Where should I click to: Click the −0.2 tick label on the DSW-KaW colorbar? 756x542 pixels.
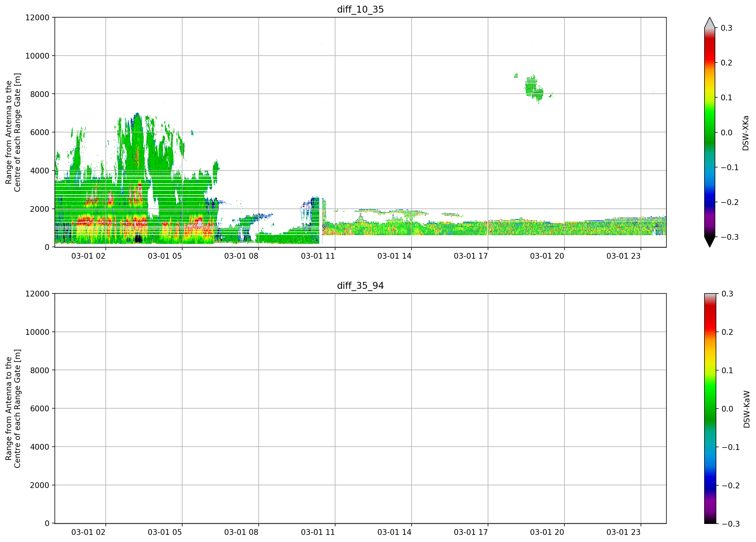pyautogui.click(x=731, y=485)
